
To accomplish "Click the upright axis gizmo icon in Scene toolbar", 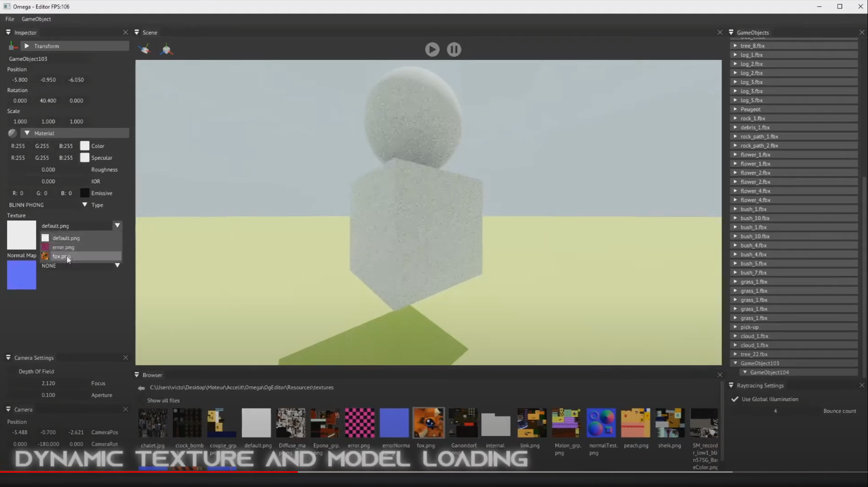I will (167, 49).
